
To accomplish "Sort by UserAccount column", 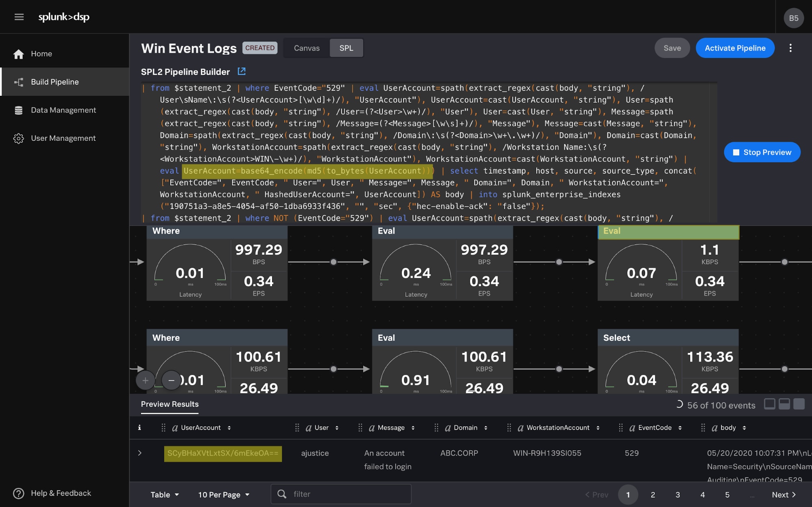I will (x=229, y=428).
